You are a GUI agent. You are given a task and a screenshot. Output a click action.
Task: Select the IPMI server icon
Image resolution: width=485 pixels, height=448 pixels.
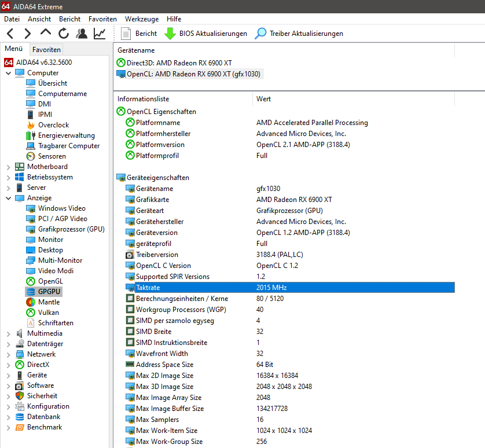30,115
